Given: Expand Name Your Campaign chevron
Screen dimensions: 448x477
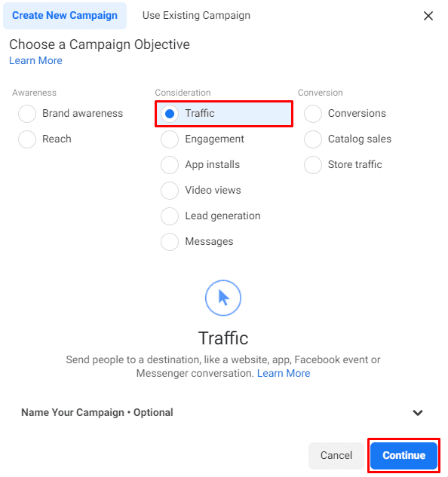Looking at the screenshot, I should [x=418, y=412].
